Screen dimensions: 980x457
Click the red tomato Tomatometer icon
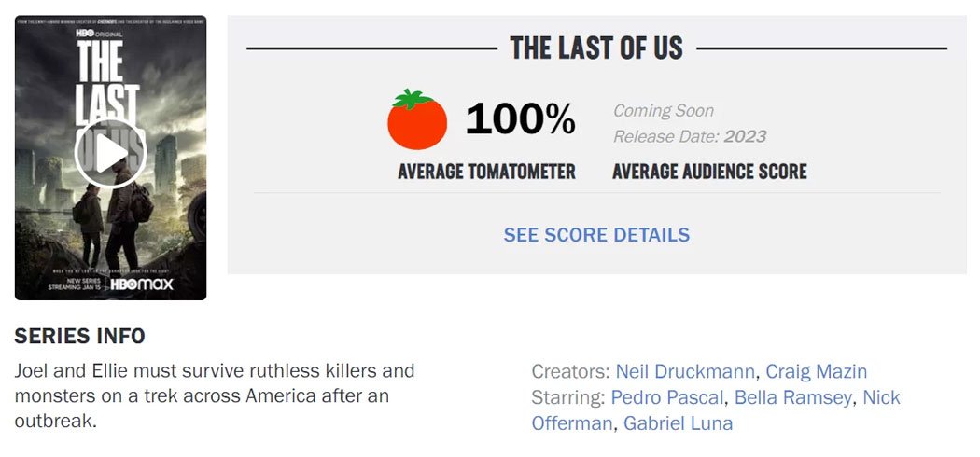(417, 119)
